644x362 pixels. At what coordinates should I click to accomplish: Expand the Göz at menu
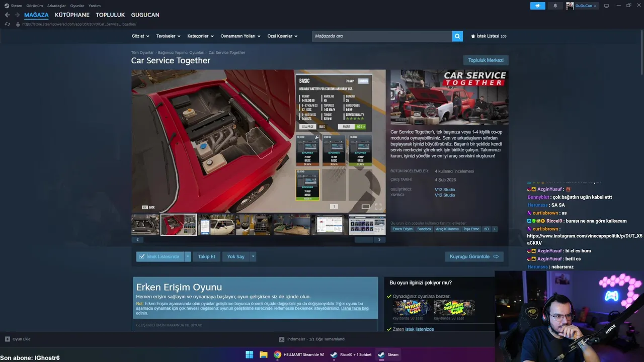(140, 36)
